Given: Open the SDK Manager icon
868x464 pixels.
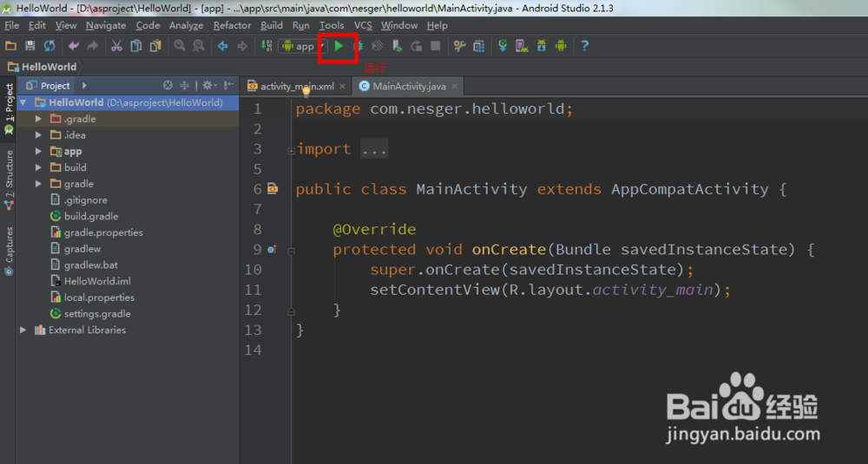Looking at the screenshot, I should coord(542,46).
